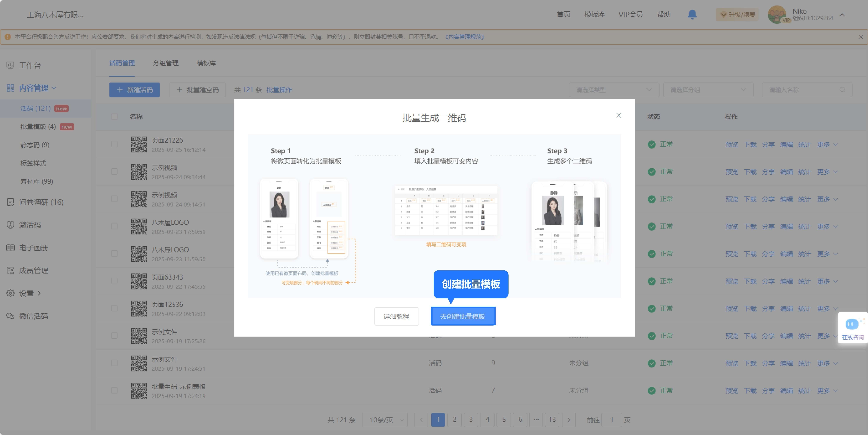Click the 去创建批量模版 button
868x435 pixels.
[463, 316]
